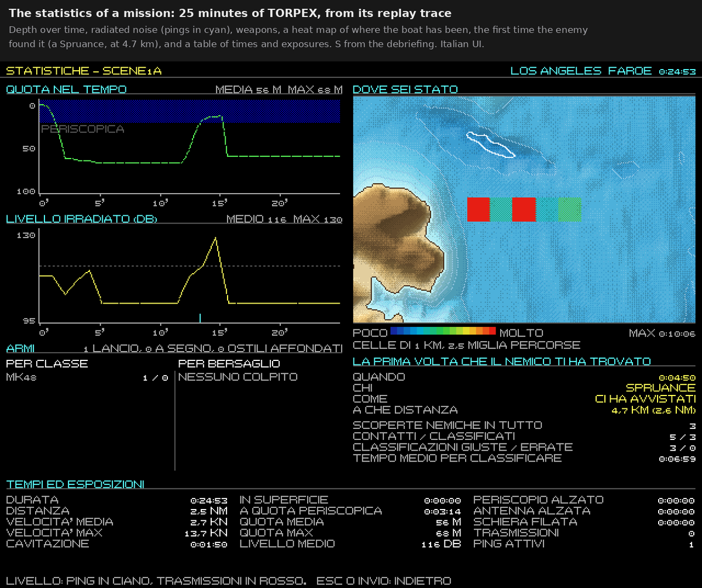Click the leftmost red heat map cell
The width and height of the screenshot is (702, 588).
[x=479, y=209]
